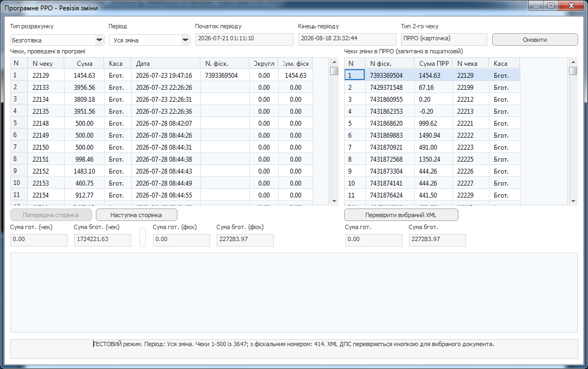The image size is (588, 369).
Task: Maximize the Ревізія зміни window
Action: pyautogui.click(x=551, y=5)
